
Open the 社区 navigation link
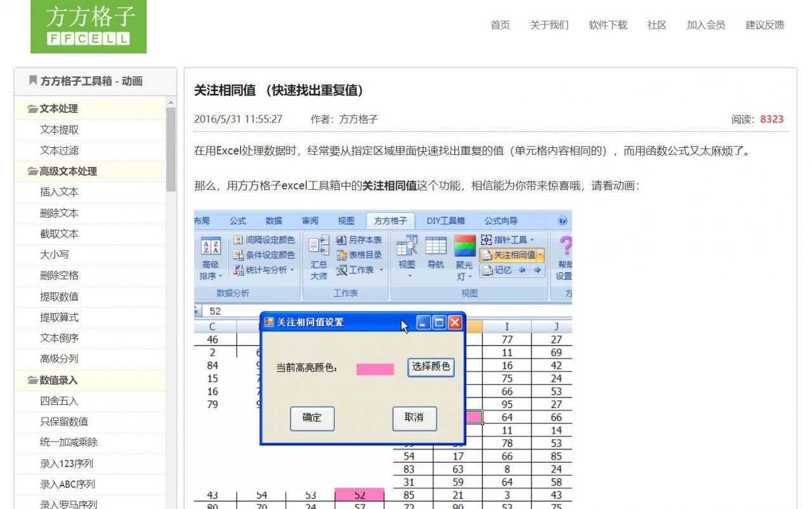click(x=657, y=25)
